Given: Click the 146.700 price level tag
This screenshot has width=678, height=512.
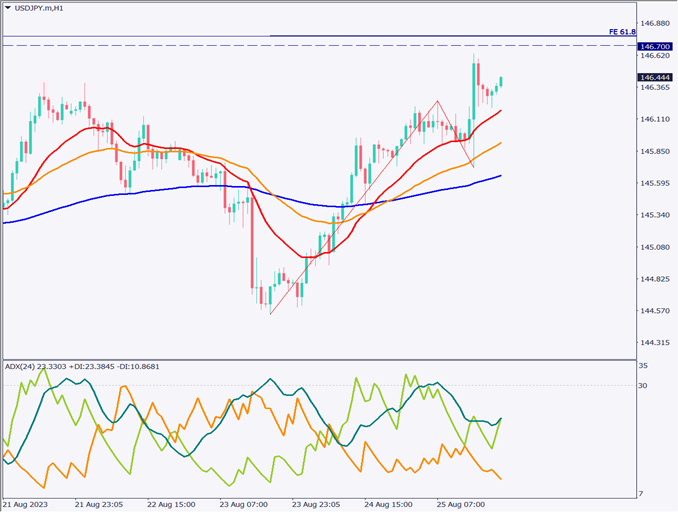Looking at the screenshot, I should pyautogui.click(x=655, y=47).
